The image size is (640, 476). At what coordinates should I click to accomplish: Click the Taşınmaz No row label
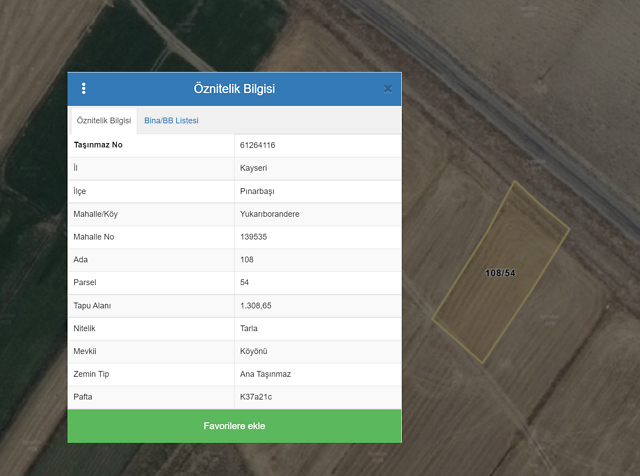pyautogui.click(x=98, y=145)
